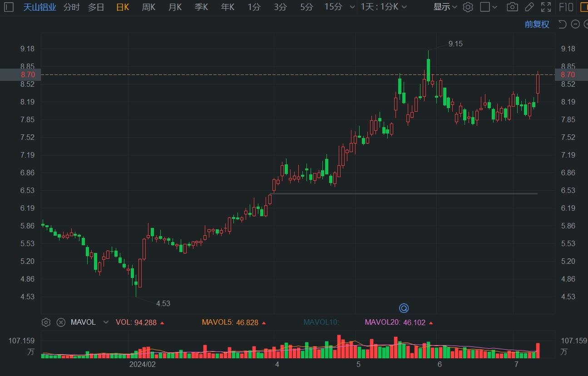Viewport: 588px width, 376px height.
Task: Switch to the 分时 chart tab
Action: click(x=71, y=7)
